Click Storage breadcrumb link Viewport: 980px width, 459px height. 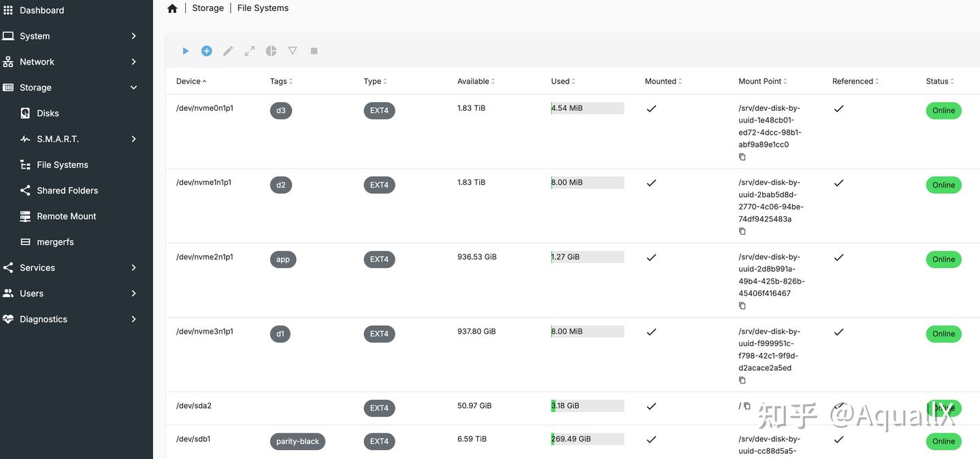[208, 8]
